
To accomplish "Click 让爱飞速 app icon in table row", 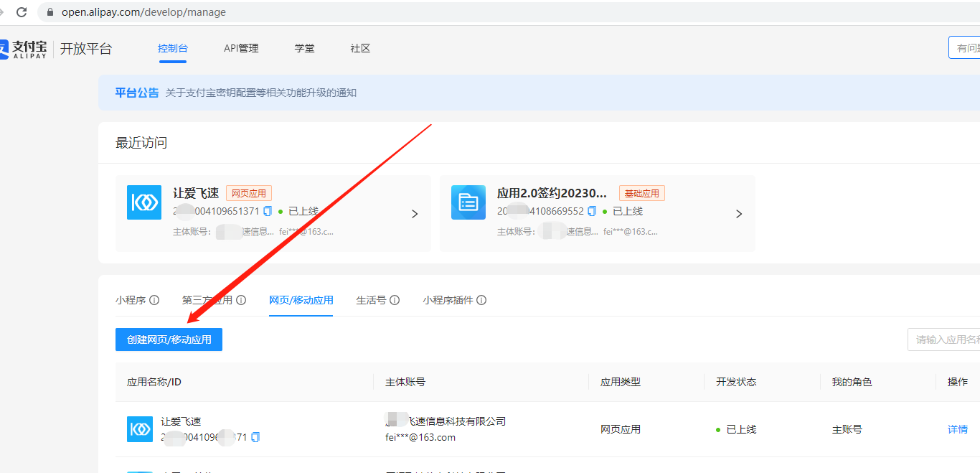I will [x=140, y=429].
